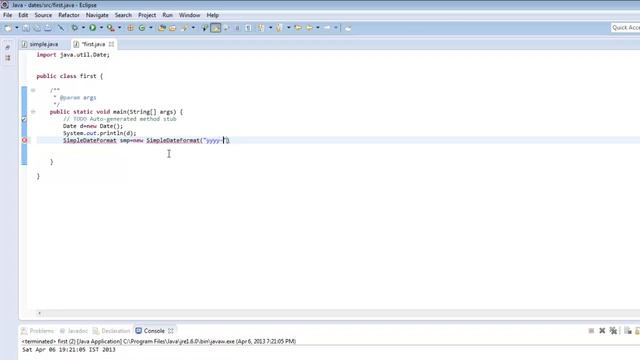Click the Save toolbar icon
The height and width of the screenshot is (360, 640).
tap(26, 28)
